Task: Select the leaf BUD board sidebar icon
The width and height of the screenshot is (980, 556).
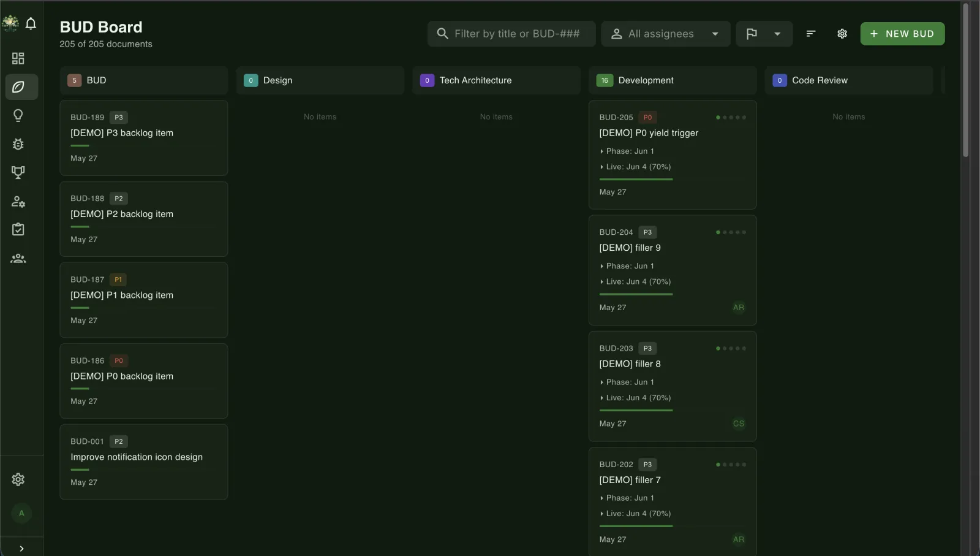Action: pyautogui.click(x=21, y=87)
